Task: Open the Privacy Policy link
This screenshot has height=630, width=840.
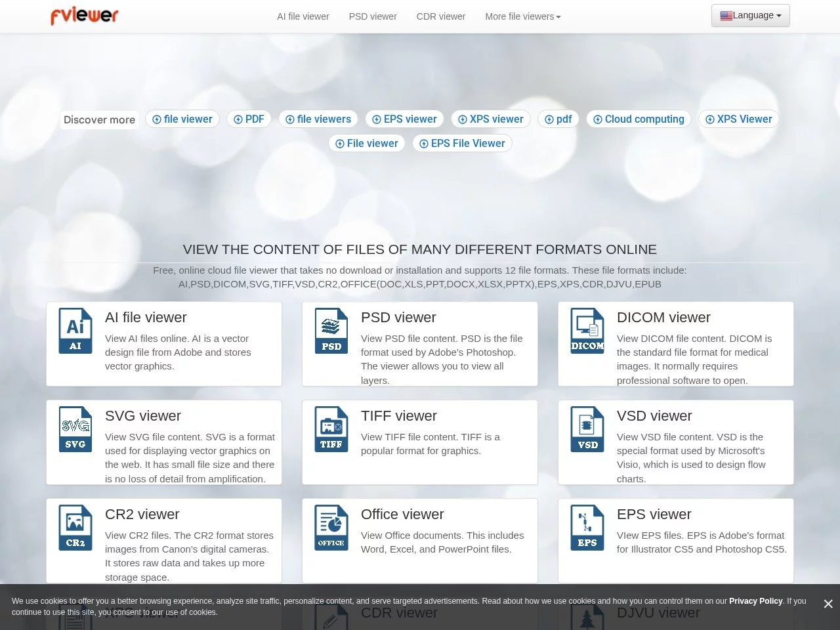Action: tap(755, 601)
